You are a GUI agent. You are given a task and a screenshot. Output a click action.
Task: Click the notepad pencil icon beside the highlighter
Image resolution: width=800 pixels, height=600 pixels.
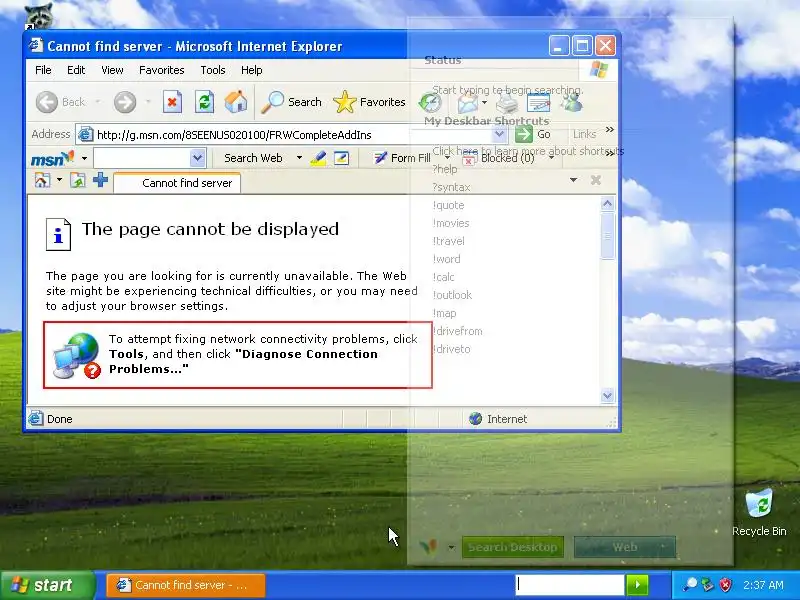[341, 158]
